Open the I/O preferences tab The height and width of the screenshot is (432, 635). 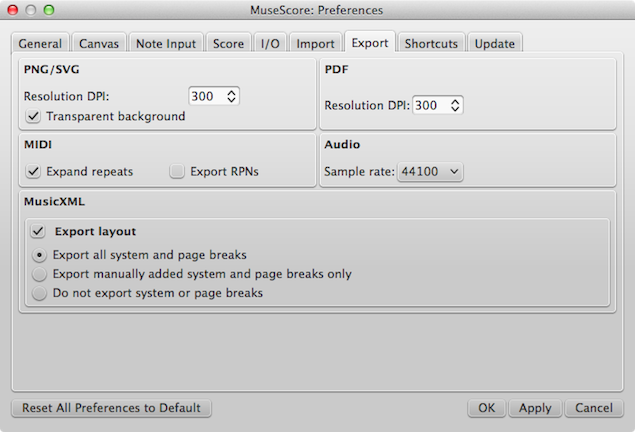pos(270,43)
